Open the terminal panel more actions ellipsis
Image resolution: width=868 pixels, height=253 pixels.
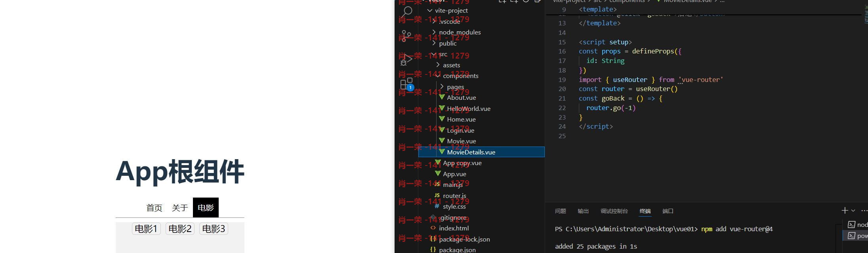[864, 211]
